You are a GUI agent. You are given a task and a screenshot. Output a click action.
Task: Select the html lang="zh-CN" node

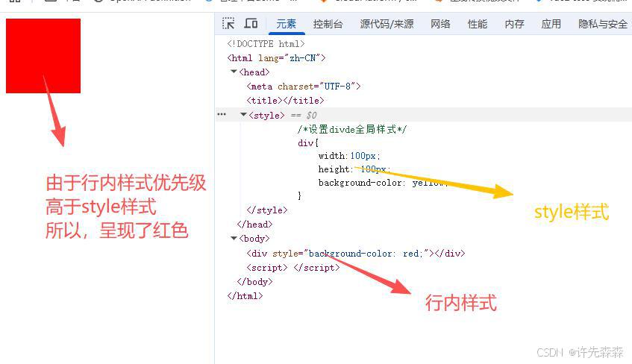click(x=276, y=57)
